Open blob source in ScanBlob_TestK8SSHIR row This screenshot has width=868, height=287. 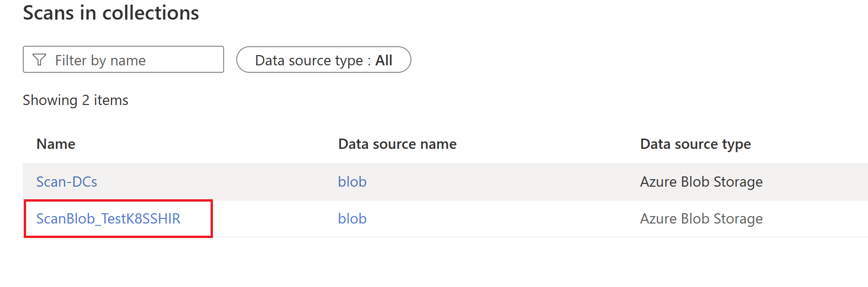[352, 218]
